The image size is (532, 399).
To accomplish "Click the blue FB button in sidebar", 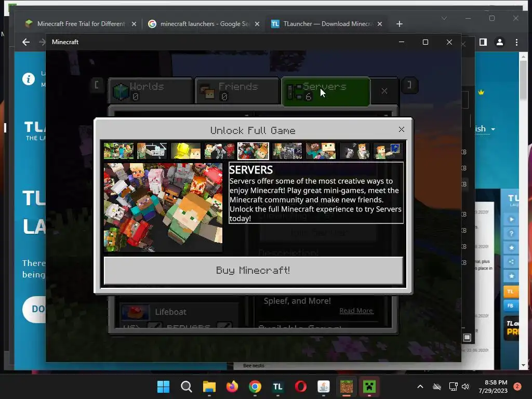I will pos(511,305).
